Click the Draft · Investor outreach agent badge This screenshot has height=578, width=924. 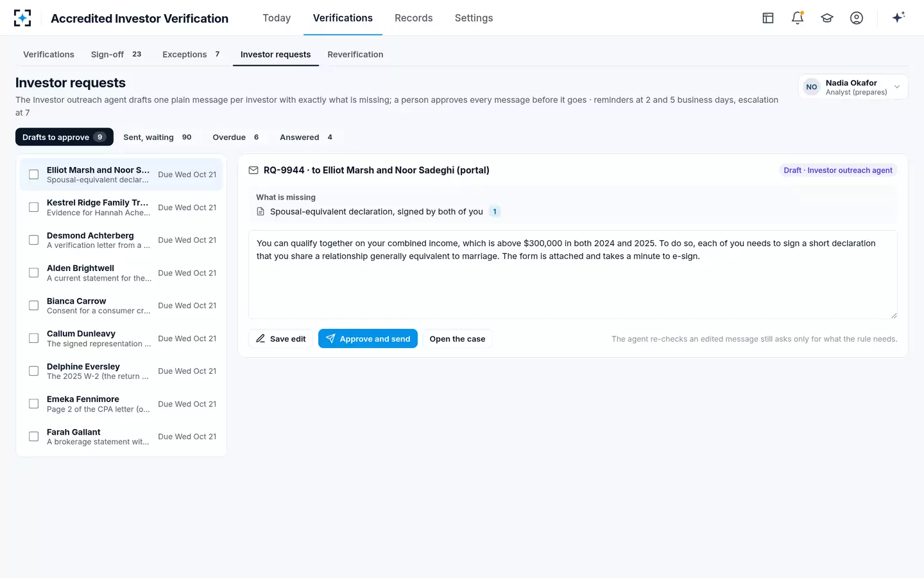coord(838,170)
